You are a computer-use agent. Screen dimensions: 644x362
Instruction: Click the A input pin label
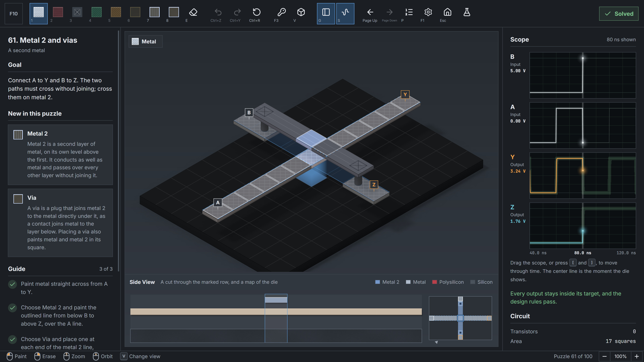[218, 203]
